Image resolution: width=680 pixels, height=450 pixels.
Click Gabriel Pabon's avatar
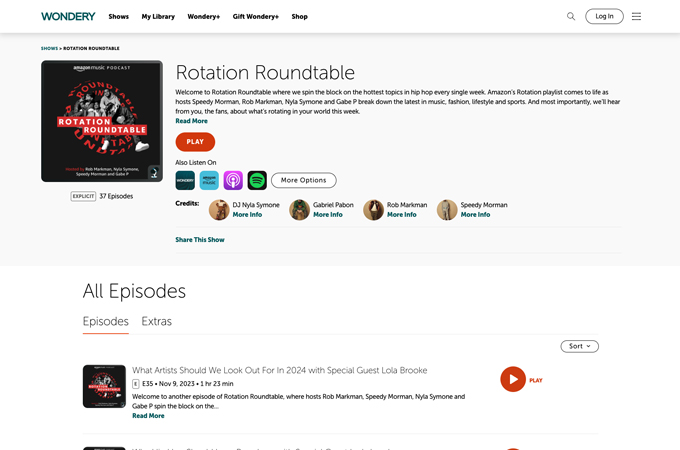point(300,210)
